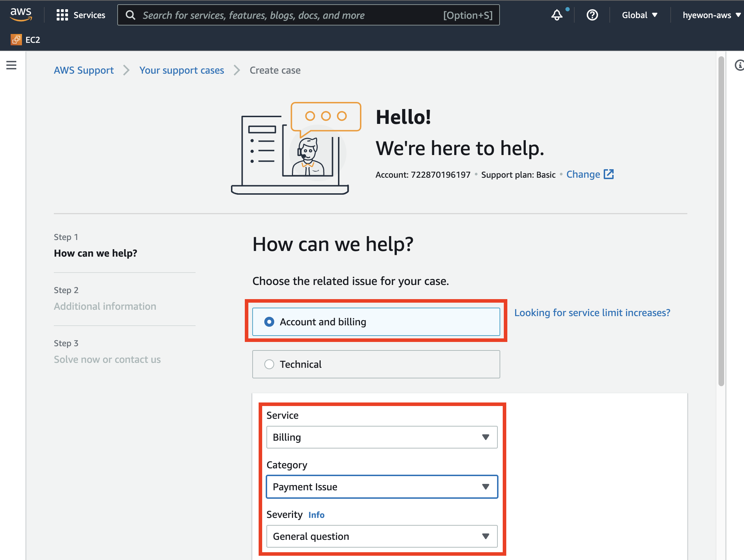Screen dimensions: 744x560
Task: Open notifications bell icon
Action: [x=557, y=15]
